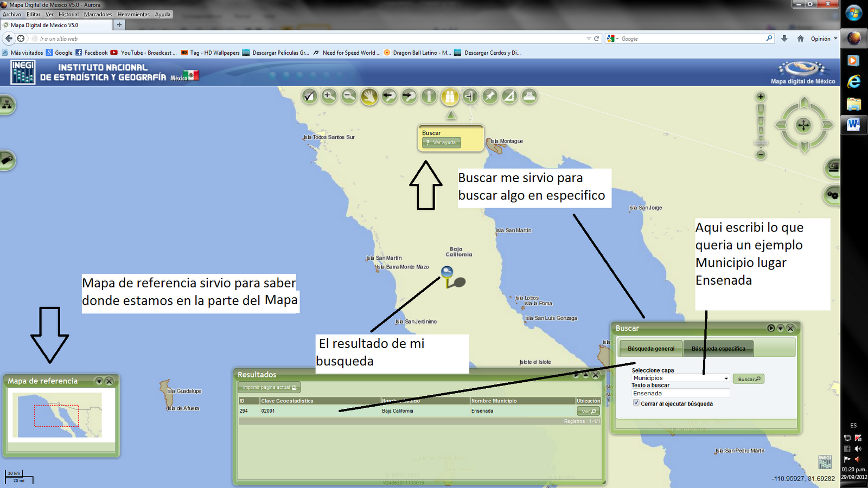Open a new browser tab with plus
The image size is (868, 488).
click(119, 25)
